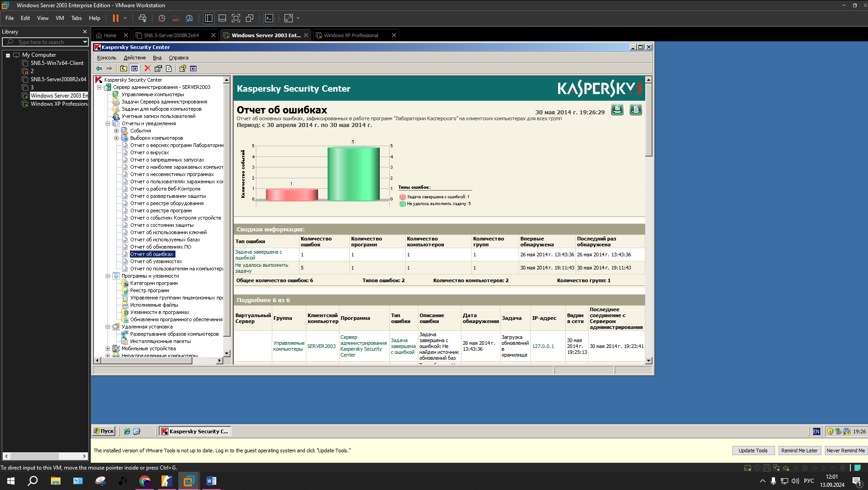Click the Help question mark icon
Screen dimensions: 868x490
pyautogui.click(x=182, y=69)
